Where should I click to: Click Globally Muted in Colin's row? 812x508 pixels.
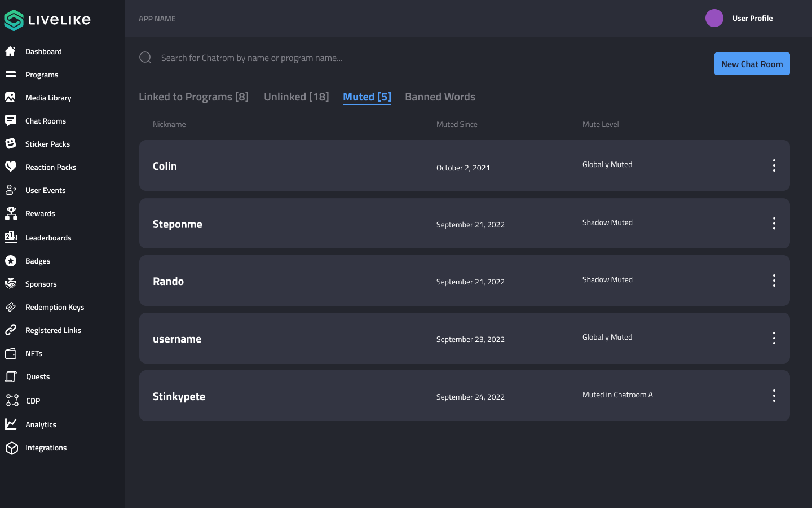click(607, 164)
